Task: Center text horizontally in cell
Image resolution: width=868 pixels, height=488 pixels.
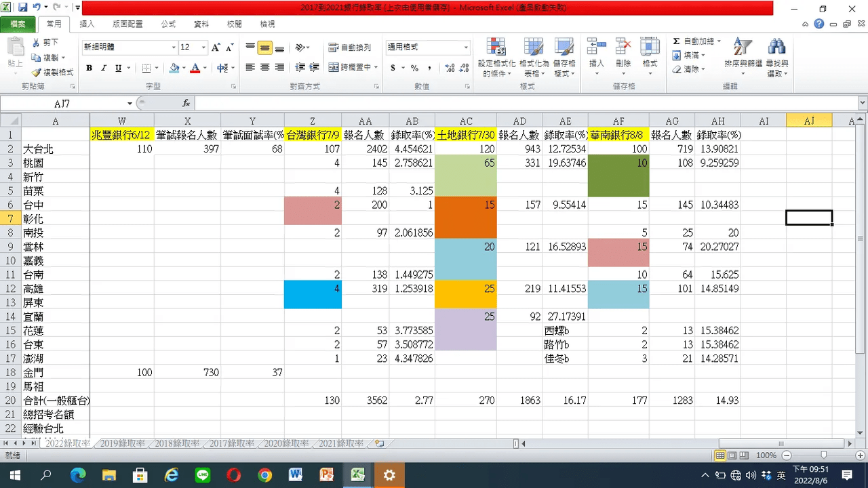Action: point(265,68)
